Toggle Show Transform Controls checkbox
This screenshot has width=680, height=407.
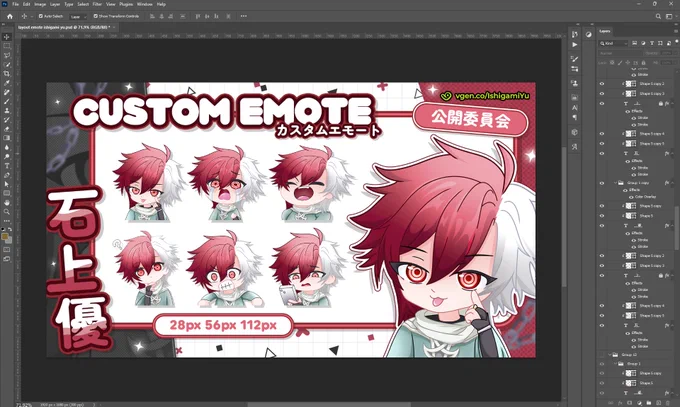(x=96, y=16)
